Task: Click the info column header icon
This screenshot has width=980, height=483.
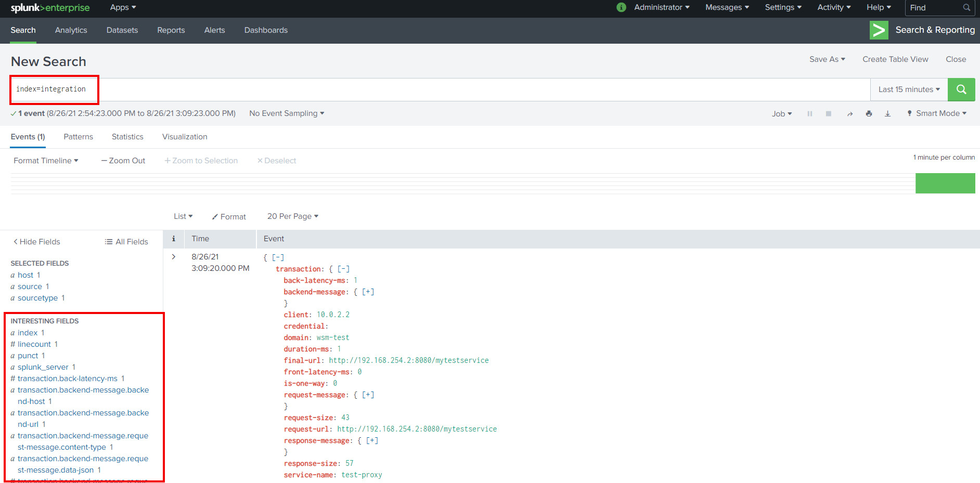Action: pos(174,239)
